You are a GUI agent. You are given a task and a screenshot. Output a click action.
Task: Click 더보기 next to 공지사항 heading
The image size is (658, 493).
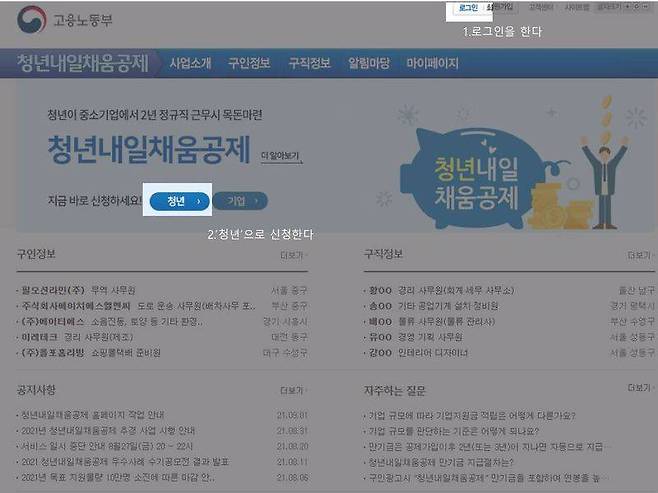(293, 391)
